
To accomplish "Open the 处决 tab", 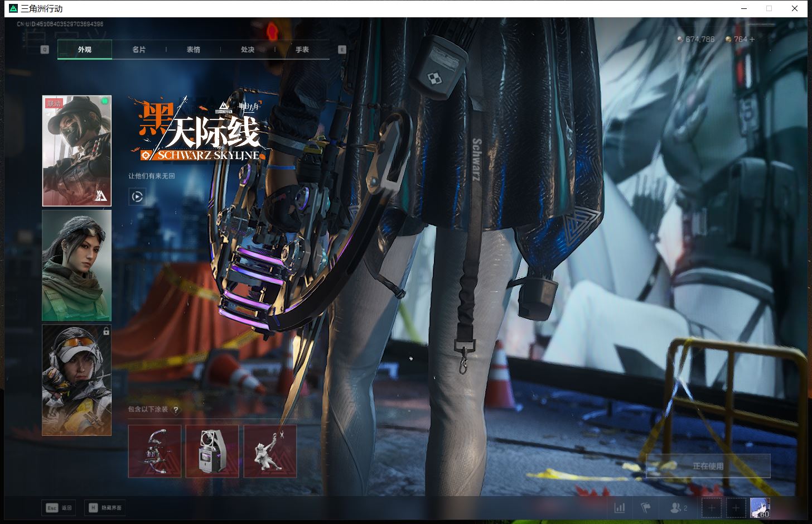I will (248, 50).
